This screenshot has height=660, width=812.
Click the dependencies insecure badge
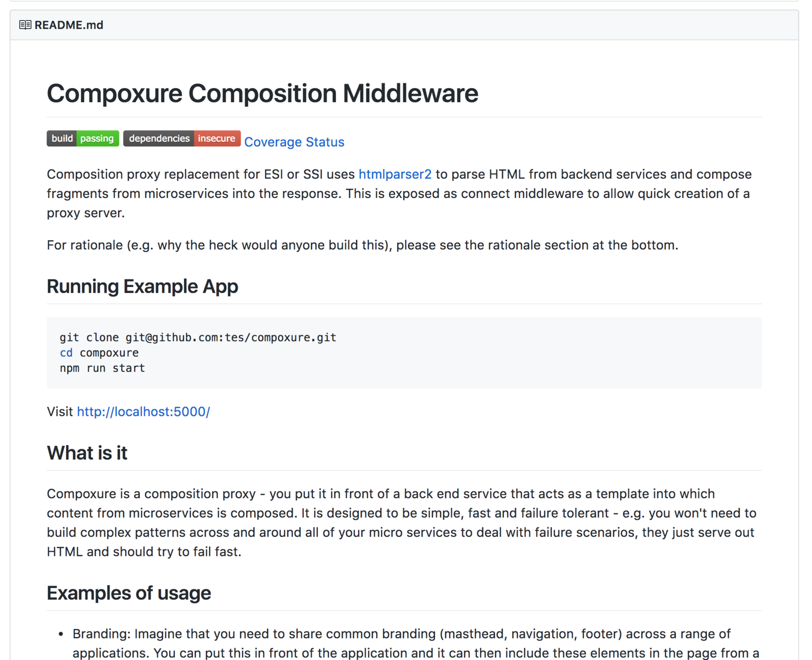pos(182,138)
